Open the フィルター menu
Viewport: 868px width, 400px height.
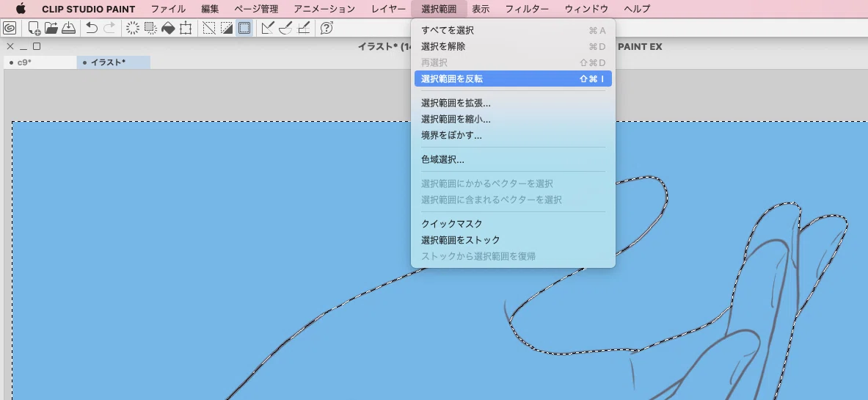point(527,9)
